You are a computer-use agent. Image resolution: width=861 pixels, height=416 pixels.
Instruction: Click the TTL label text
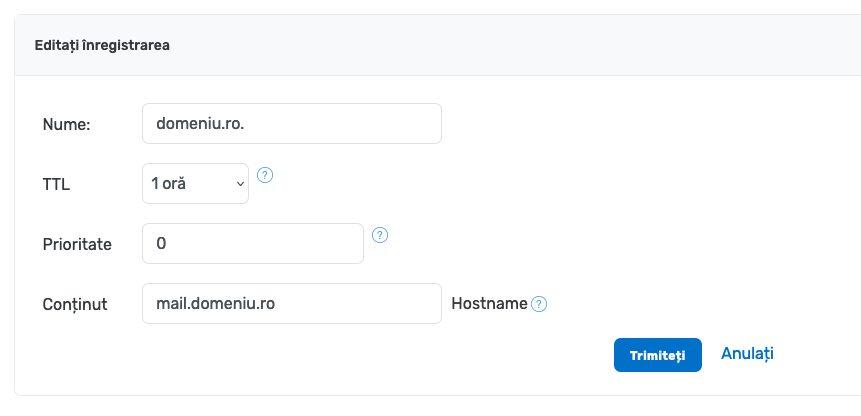point(56,185)
